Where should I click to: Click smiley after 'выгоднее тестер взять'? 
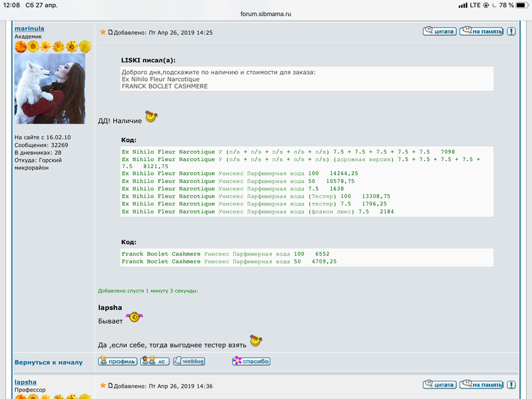(256, 340)
